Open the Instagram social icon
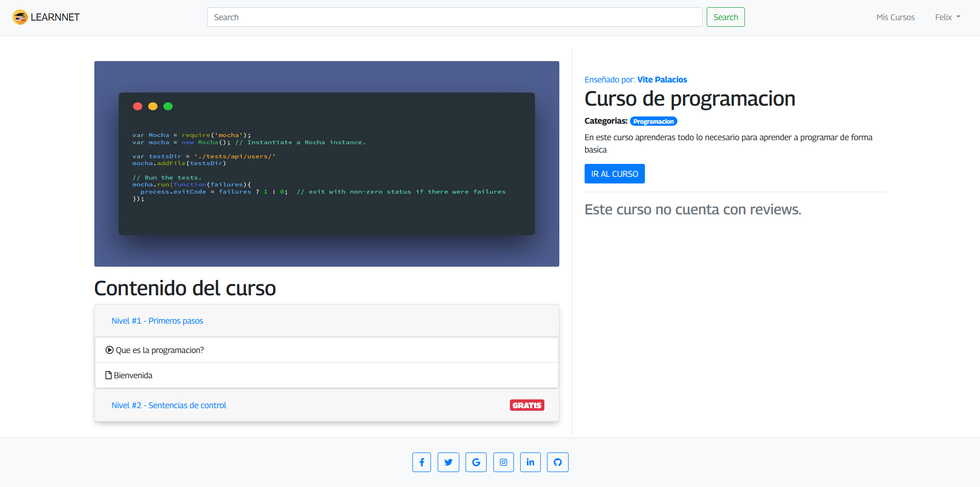980x487 pixels. click(503, 462)
